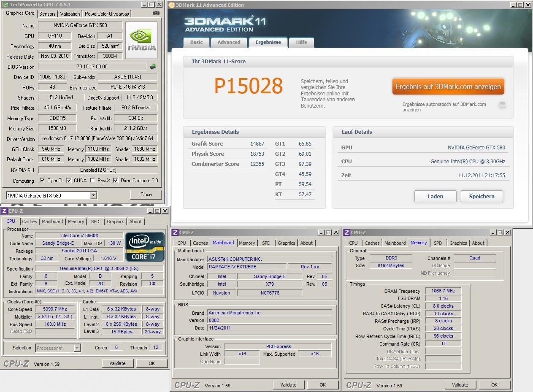This screenshot has width=533, height=392.
Task: Open Graphics tab in CPU-Z Mainboard window
Action: click(x=287, y=243)
